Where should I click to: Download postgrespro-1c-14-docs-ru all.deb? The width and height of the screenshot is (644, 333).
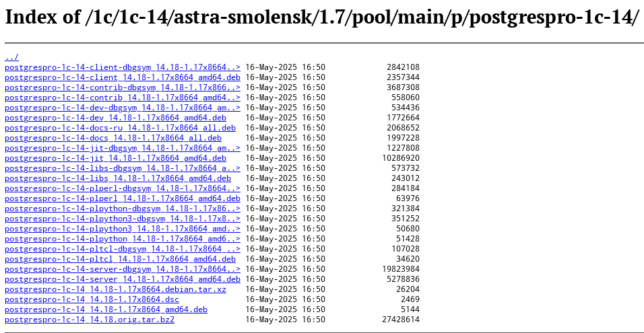pos(121,128)
